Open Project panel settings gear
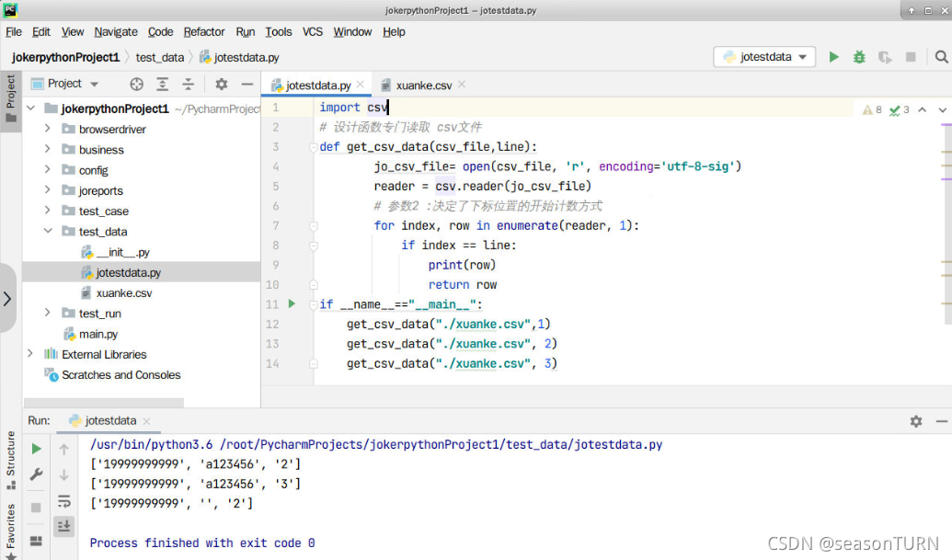 pyautogui.click(x=222, y=85)
